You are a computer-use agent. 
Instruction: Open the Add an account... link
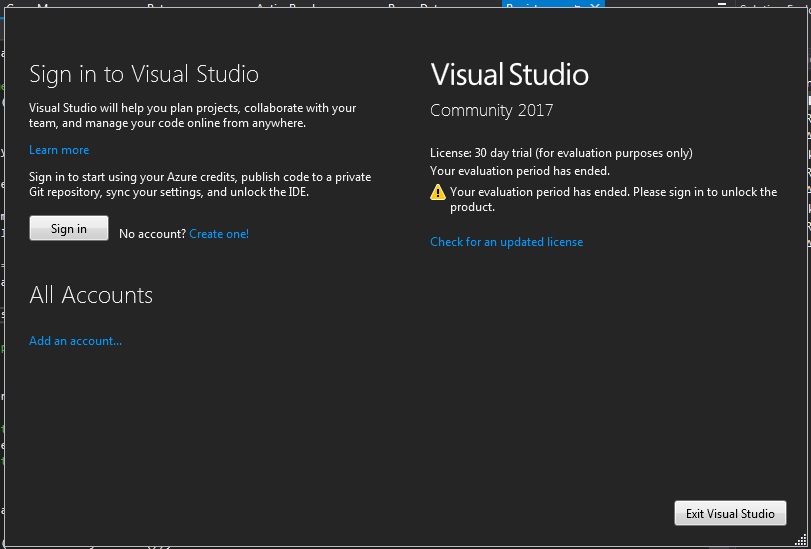(76, 341)
